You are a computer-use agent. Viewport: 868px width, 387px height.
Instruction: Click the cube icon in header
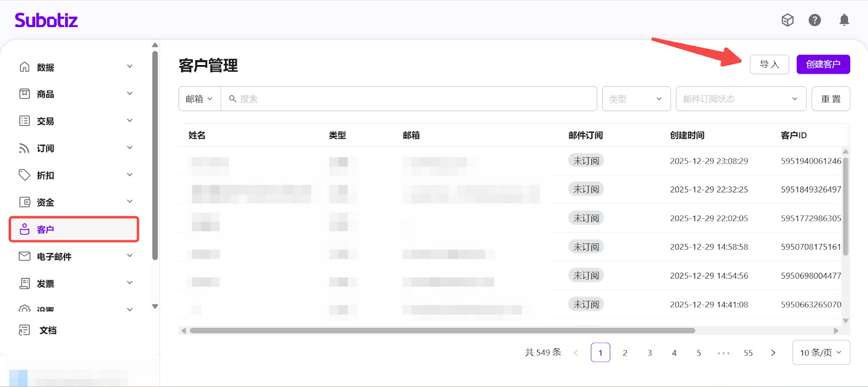(x=787, y=20)
